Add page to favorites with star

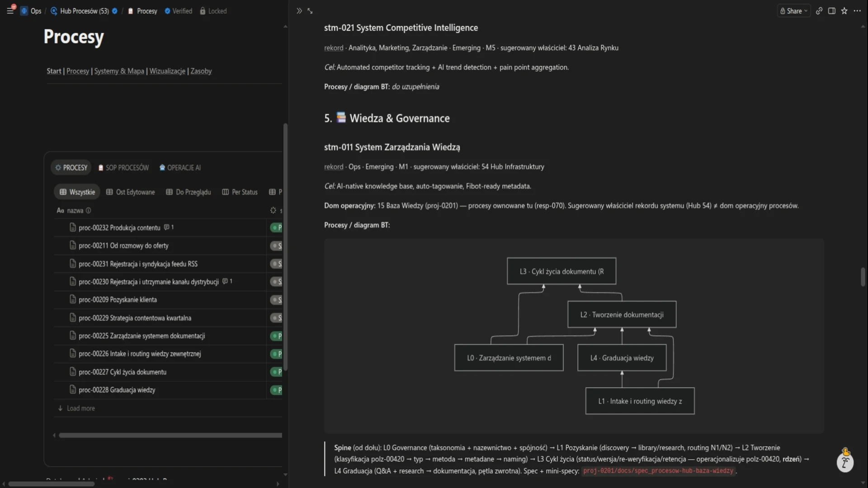[x=844, y=11]
